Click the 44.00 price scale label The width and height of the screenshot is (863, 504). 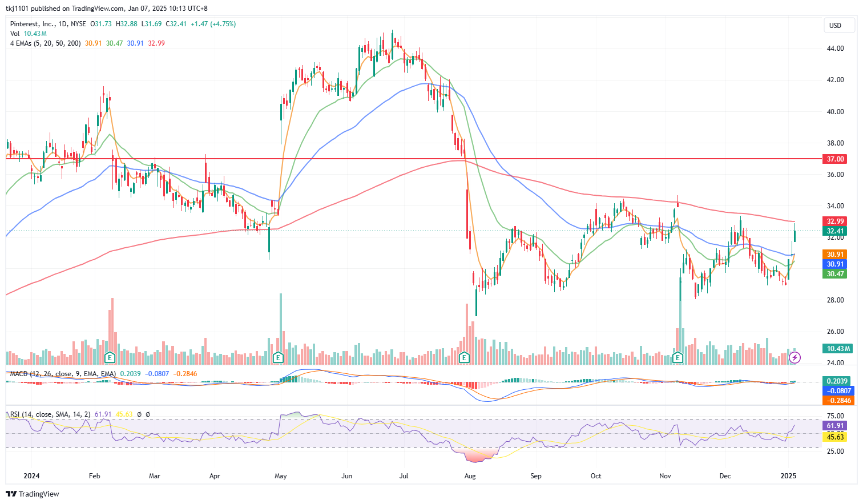tap(836, 49)
